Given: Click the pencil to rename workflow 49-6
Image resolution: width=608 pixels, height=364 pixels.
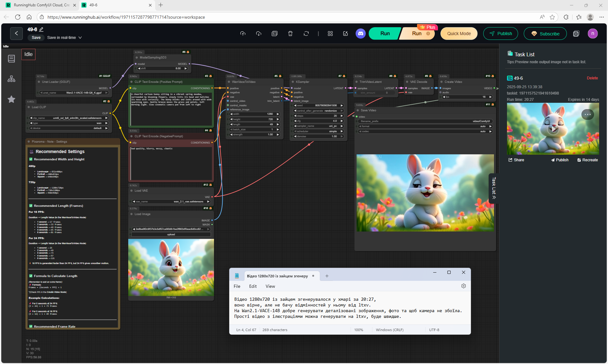Looking at the screenshot, I should [x=41, y=29].
